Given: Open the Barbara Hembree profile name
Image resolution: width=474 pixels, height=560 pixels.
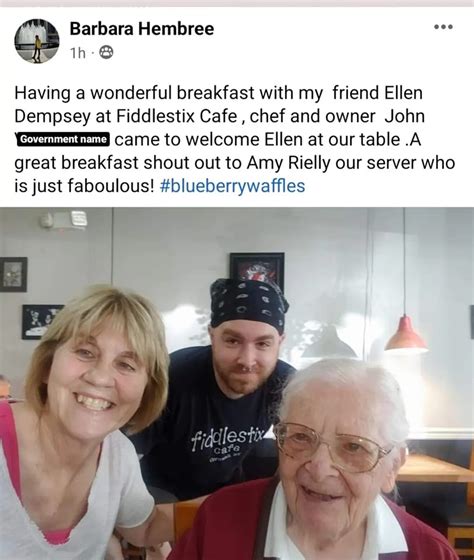Looking at the screenshot, I should click(142, 29).
